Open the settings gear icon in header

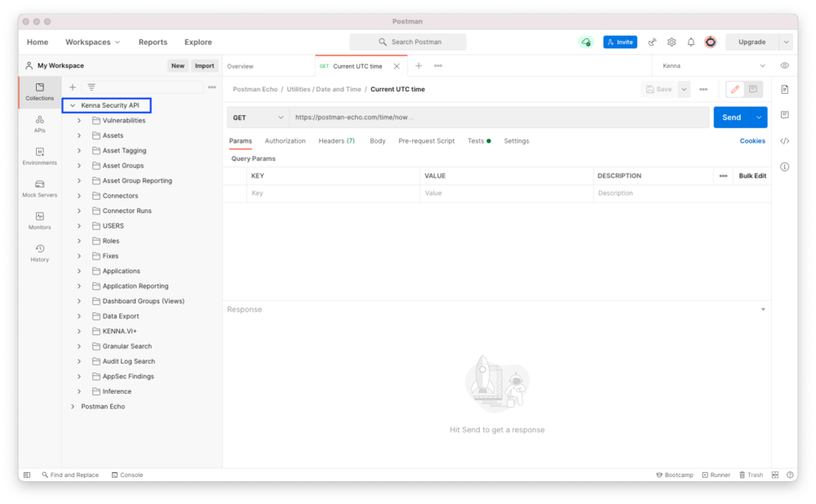[x=672, y=42]
